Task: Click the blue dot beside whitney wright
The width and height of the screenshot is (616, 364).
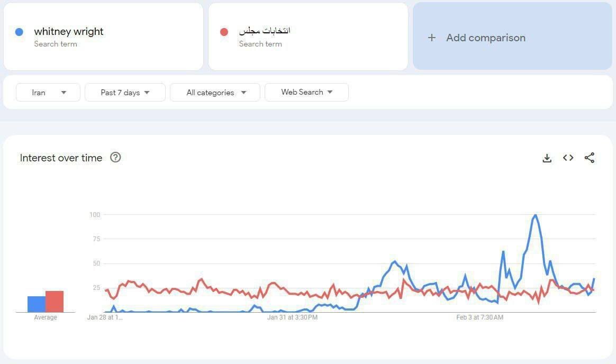Action: (20, 32)
